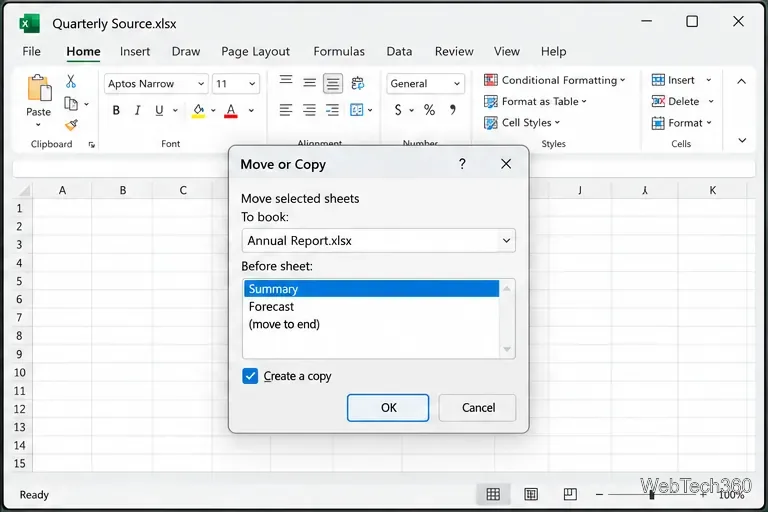Image resolution: width=768 pixels, height=512 pixels.
Task: Switch to Insert tab
Action: [x=135, y=51]
